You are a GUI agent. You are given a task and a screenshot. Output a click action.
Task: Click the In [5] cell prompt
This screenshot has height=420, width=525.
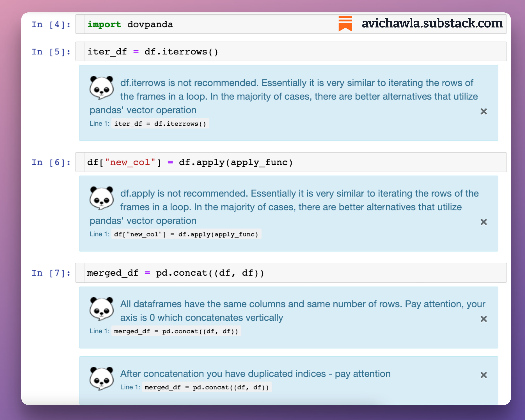coord(51,52)
